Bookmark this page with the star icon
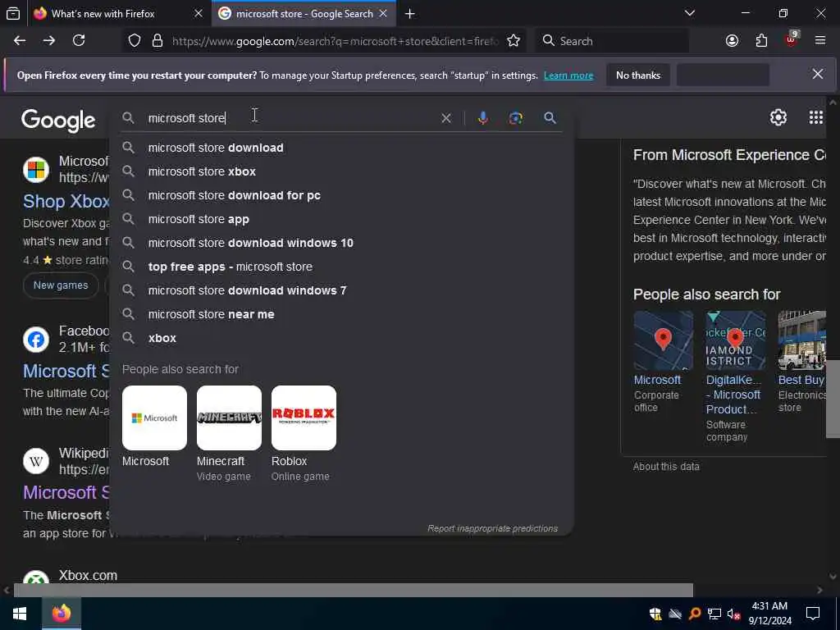The height and width of the screenshot is (630, 840). point(514,41)
